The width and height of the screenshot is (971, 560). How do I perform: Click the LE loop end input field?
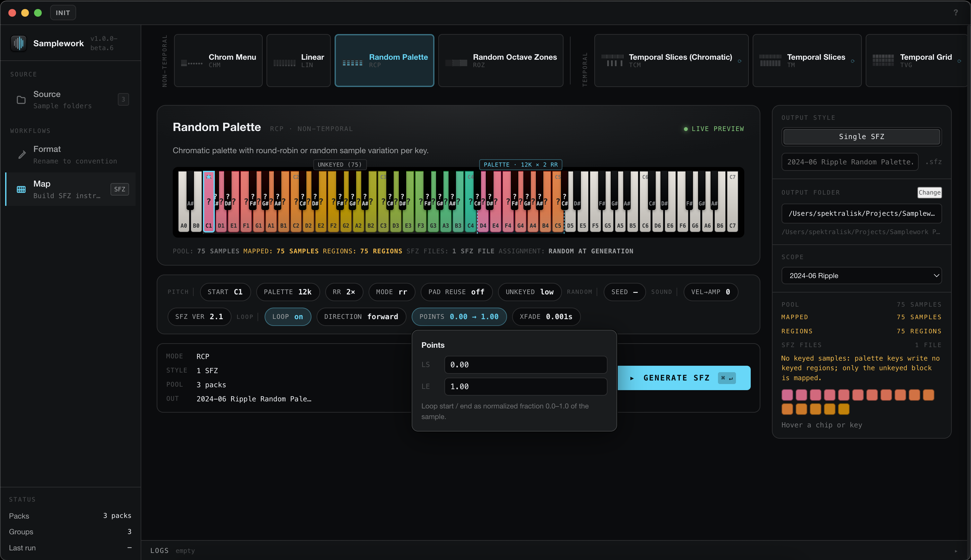point(526,387)
